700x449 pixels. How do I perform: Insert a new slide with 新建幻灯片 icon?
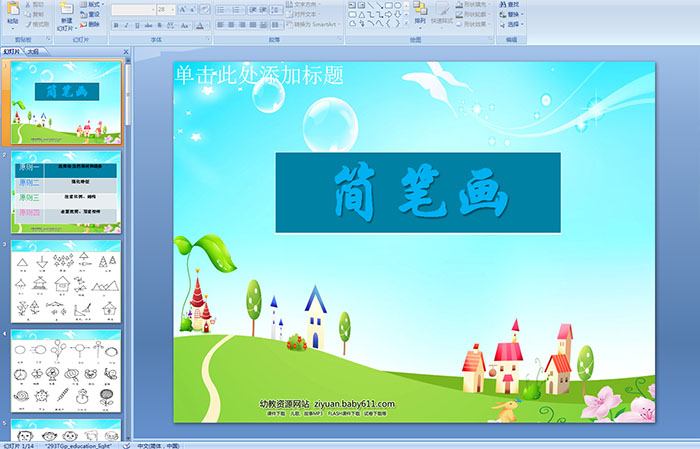click(67, 9)
